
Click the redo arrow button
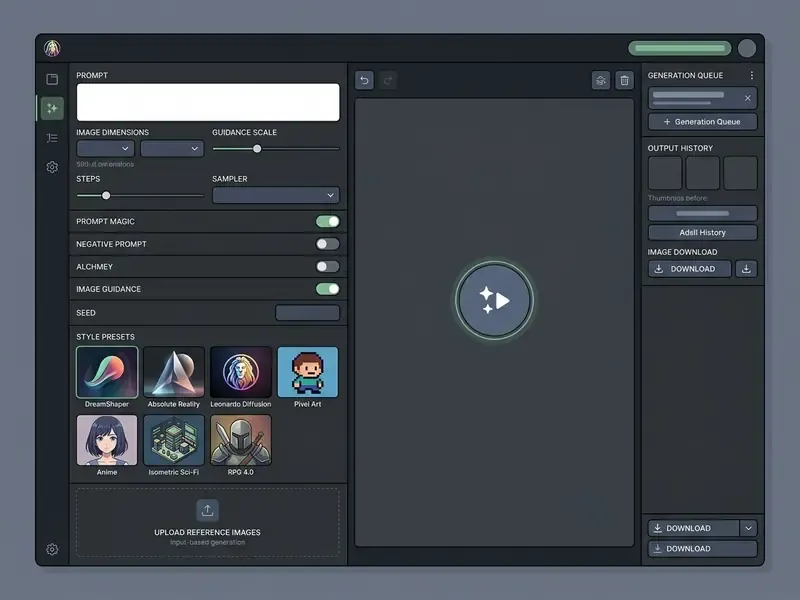(388, 80)
